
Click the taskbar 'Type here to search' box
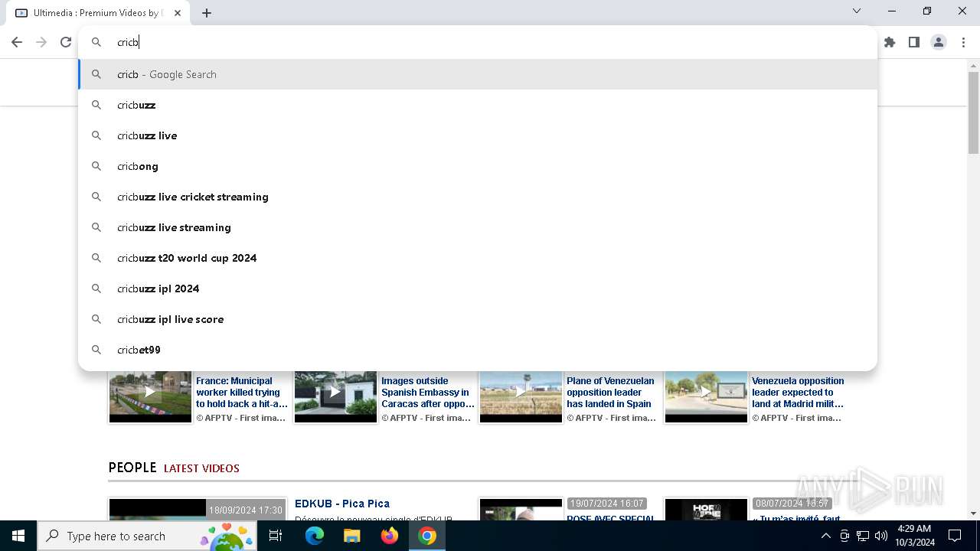pyautogui.click(x=146, y=536)
